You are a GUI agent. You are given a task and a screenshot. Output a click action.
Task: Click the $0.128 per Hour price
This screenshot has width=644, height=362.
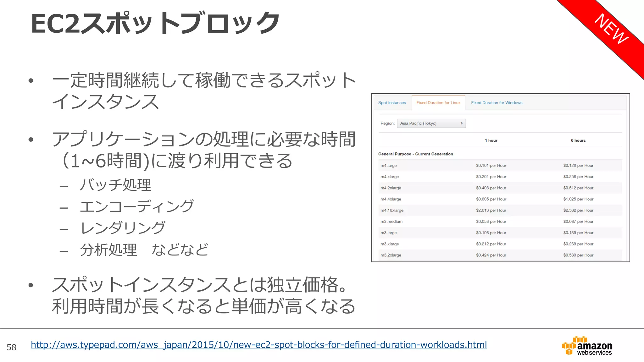[578, 166]
